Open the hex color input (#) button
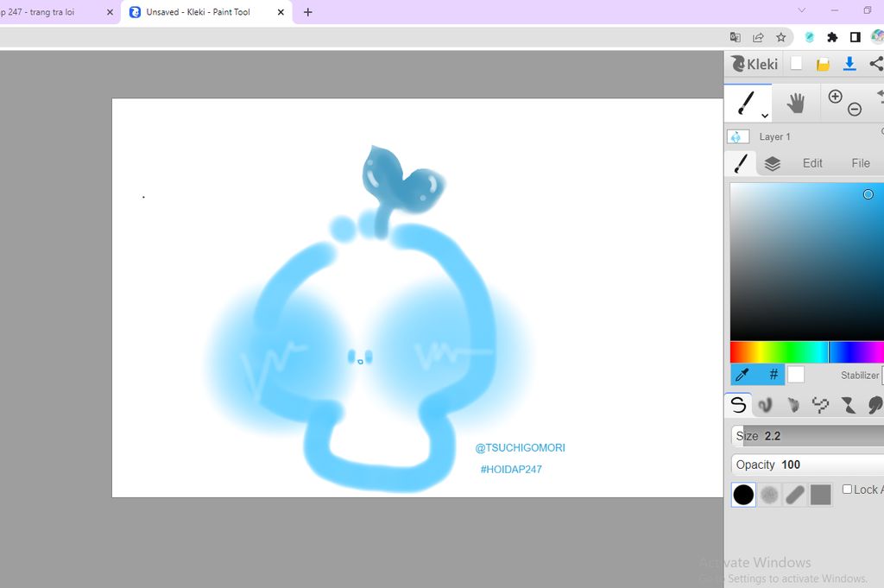 pos(773,375)
